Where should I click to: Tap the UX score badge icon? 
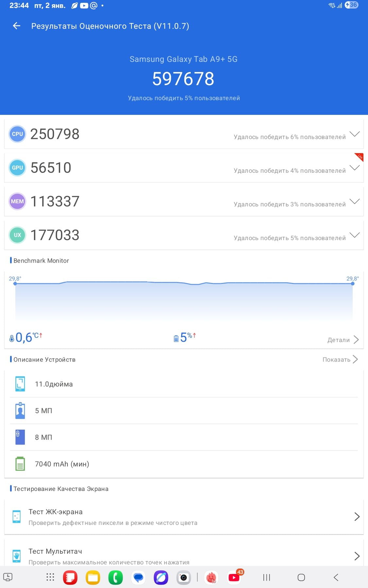tap(17, 235)
